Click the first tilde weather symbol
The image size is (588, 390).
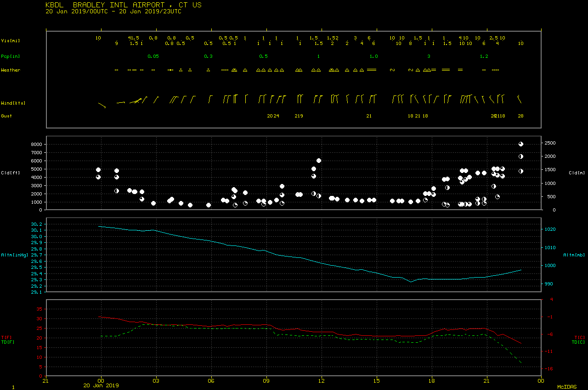[x=392, y=70]
